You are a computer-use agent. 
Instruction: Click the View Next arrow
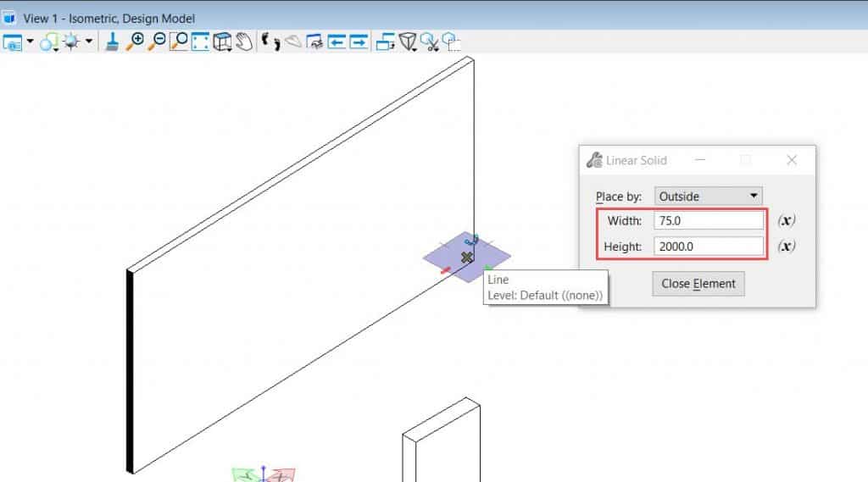pyautogui.click(x=359, y=42)
